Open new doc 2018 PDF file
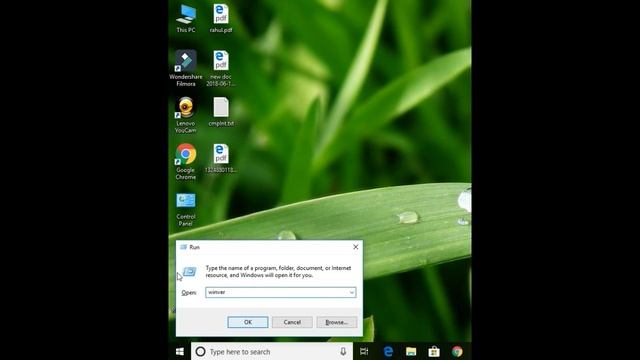This screenshot has height=360, width=640. 221,68
